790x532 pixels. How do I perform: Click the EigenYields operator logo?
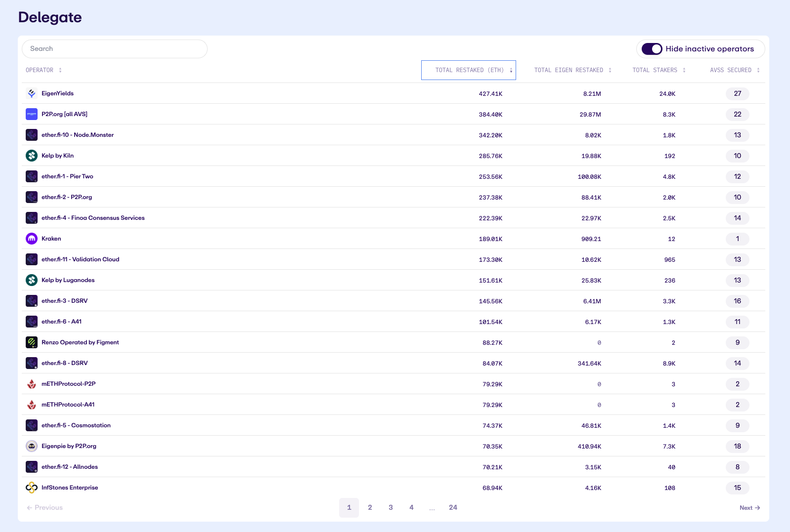point(32,93)
